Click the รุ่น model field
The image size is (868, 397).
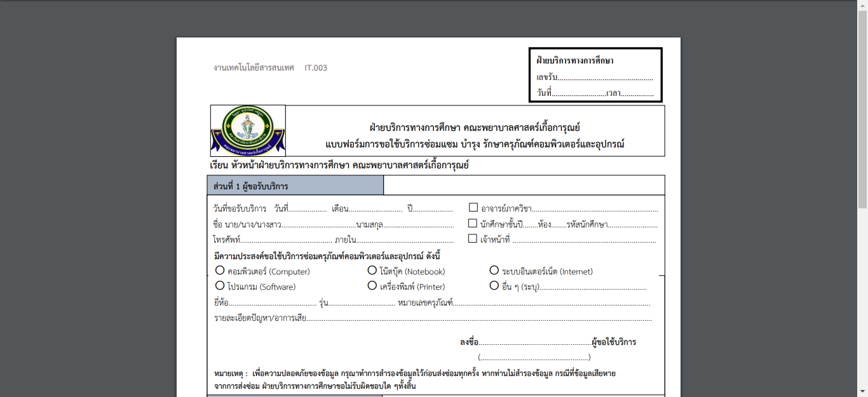(x=361, y=303)
